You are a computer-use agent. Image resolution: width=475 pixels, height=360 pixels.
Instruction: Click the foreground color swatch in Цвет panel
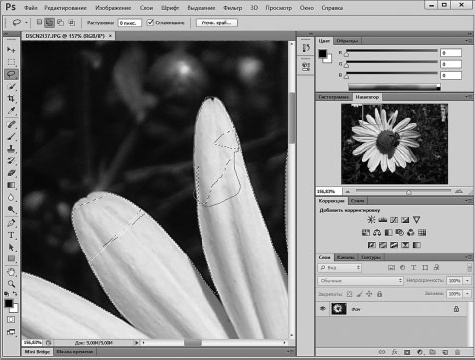click(322, 54)
